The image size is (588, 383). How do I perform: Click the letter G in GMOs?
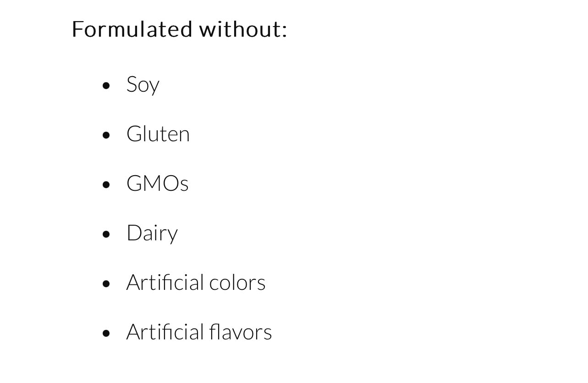(x=134, y=183)
